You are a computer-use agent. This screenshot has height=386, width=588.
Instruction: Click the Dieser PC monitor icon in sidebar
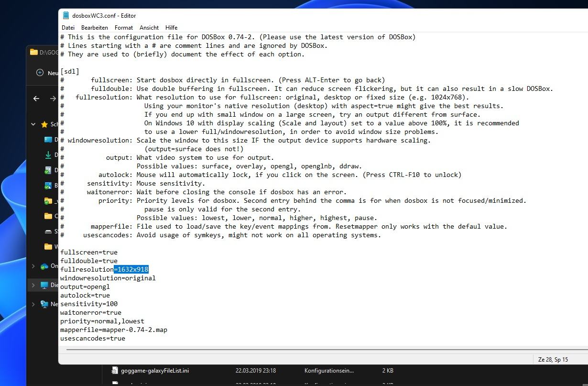coord(44,285)
